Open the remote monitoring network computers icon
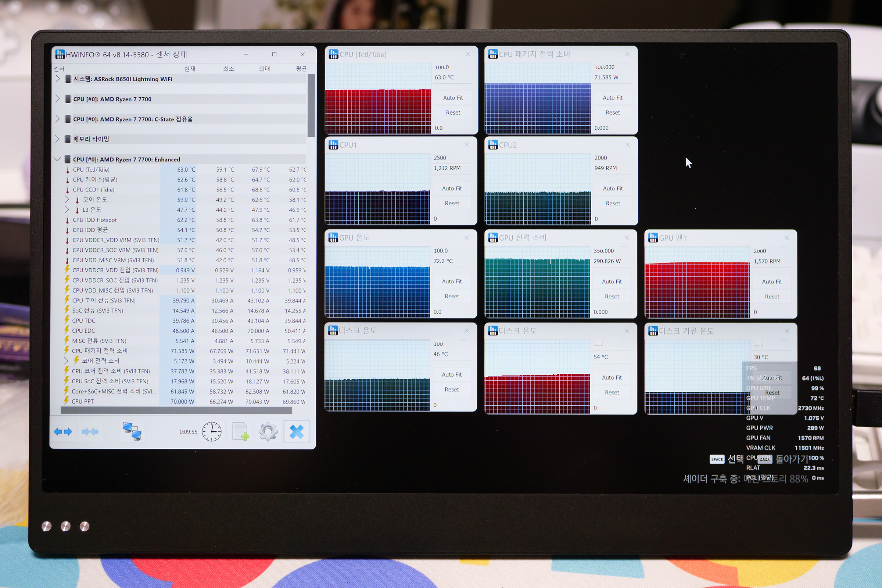The height and width of the screenshot is (588, 882). [x=132, y=431]
